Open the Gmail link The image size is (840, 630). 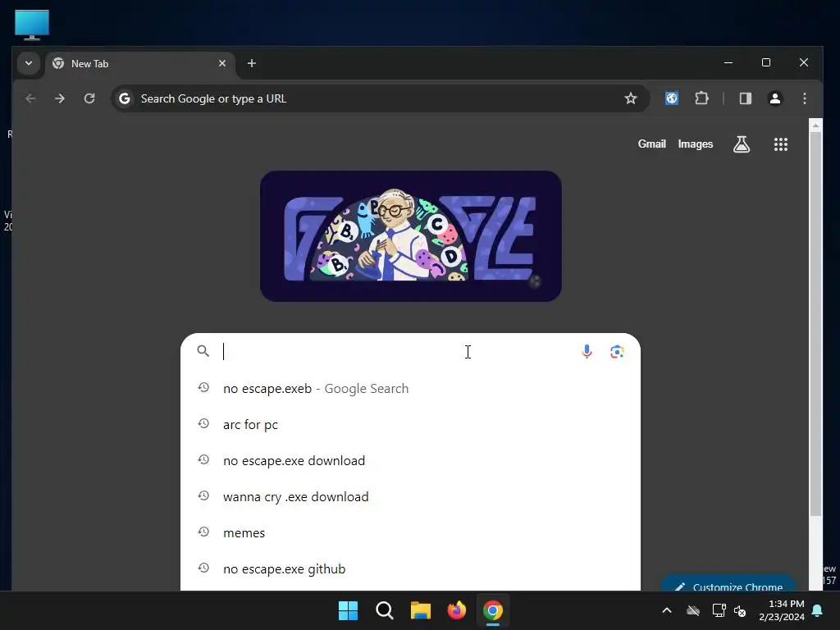point(651,144)
